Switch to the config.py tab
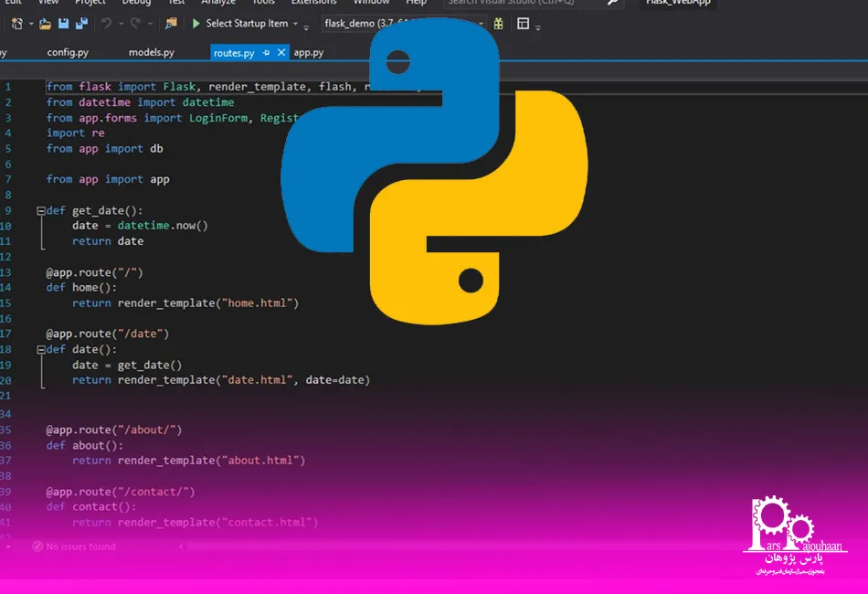Viewport: 868px width, 594px height. click(x=68, y=53)
